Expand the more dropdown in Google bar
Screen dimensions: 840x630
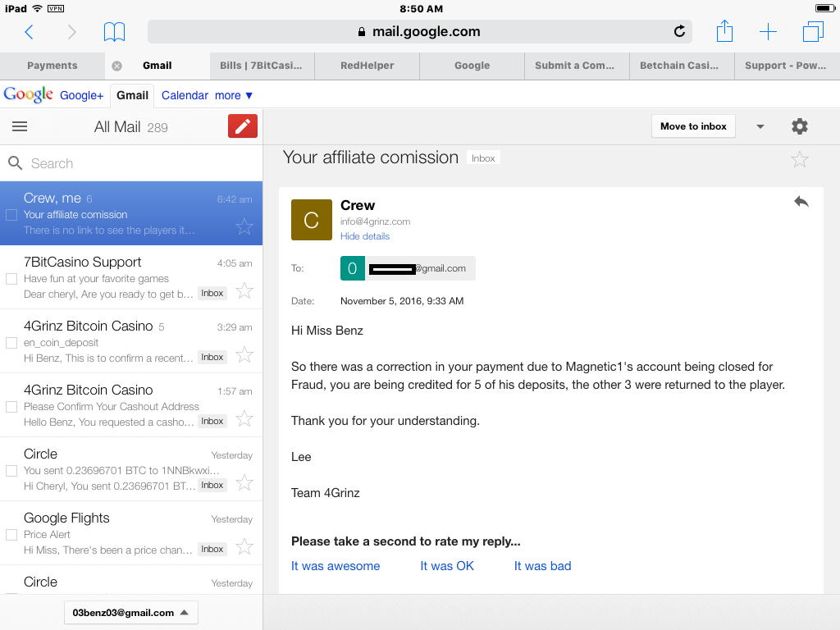(x=234, y=95)
